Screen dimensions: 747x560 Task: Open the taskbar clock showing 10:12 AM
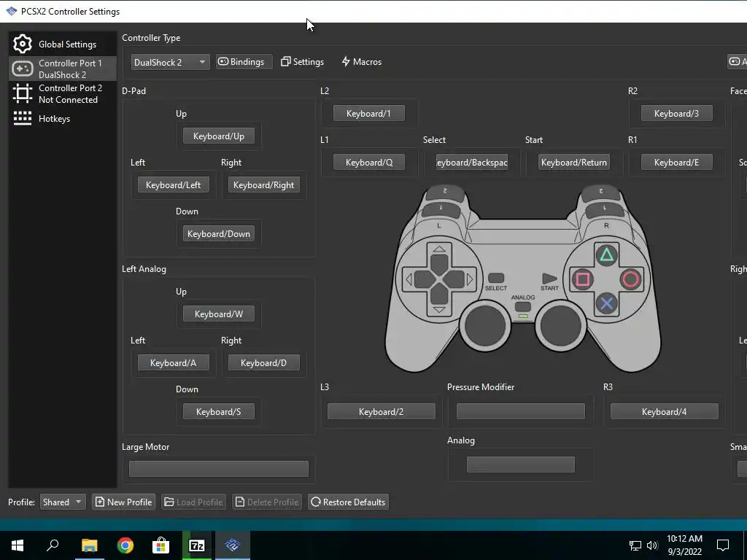point(684,545)
